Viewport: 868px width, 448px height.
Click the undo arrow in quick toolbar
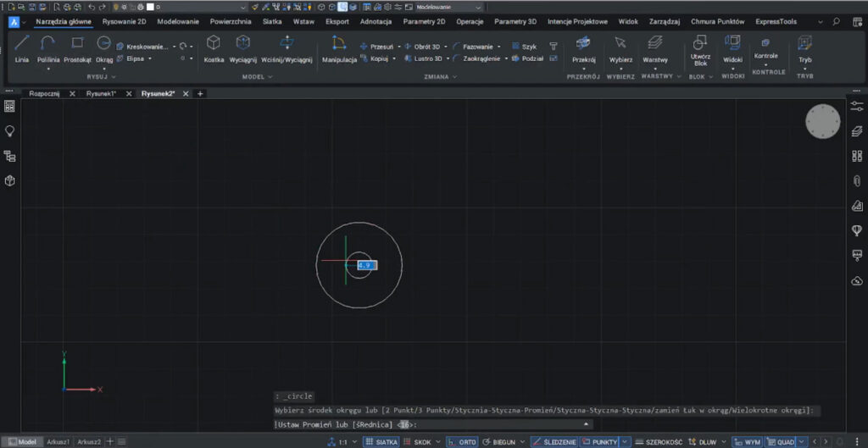point(92,7)
